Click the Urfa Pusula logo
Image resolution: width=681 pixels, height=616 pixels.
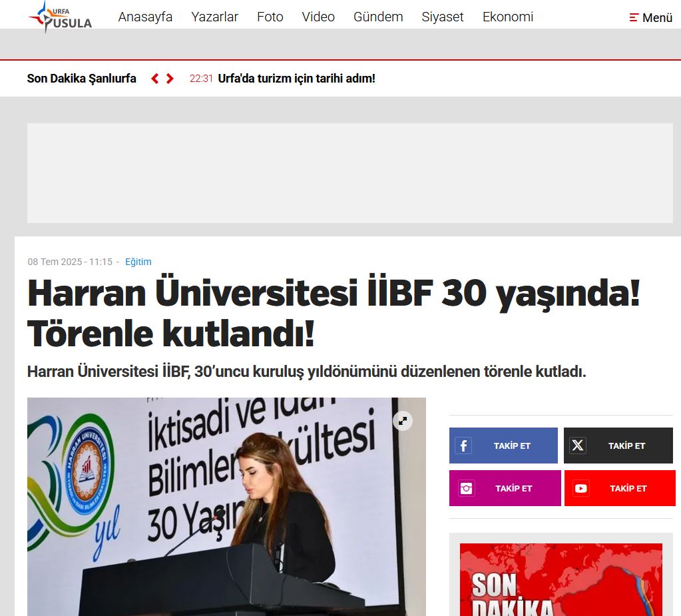point(60,17)
